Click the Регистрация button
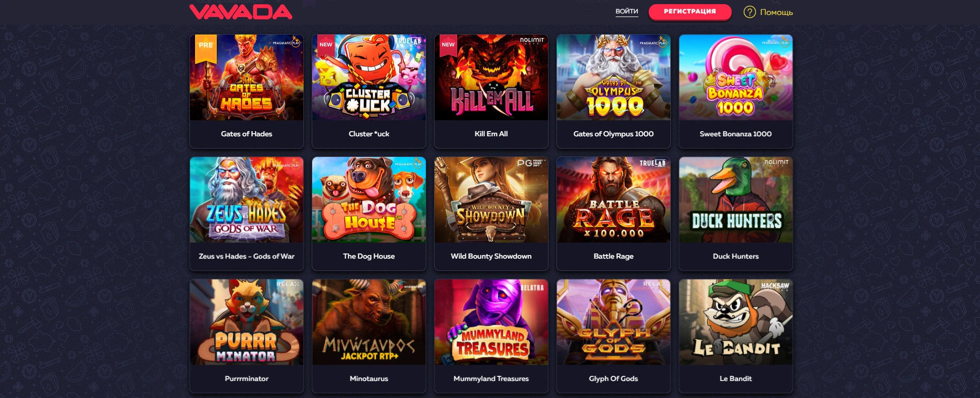Viewport: 980px width, 398px height. (x=690, y=12)
